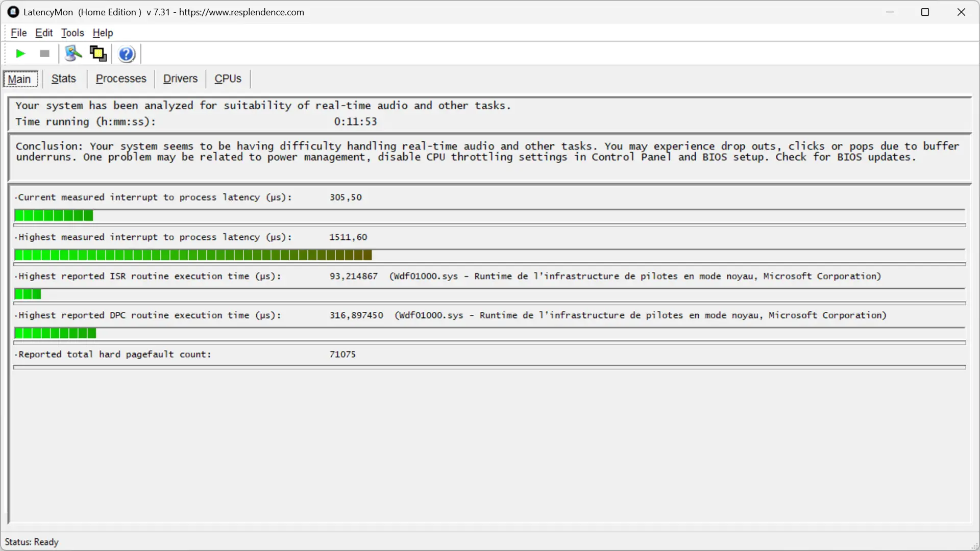Open the options wrench toolbar icon

tap(73, 54)
